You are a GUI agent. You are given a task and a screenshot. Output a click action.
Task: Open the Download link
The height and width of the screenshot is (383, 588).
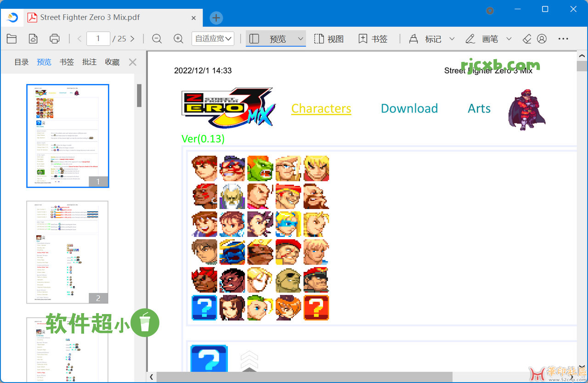tap(409, 108)
